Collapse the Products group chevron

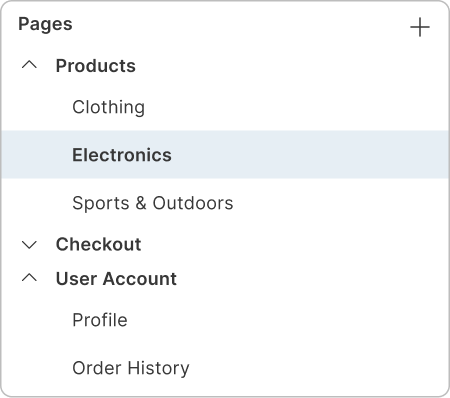click(x=29, y=65)
